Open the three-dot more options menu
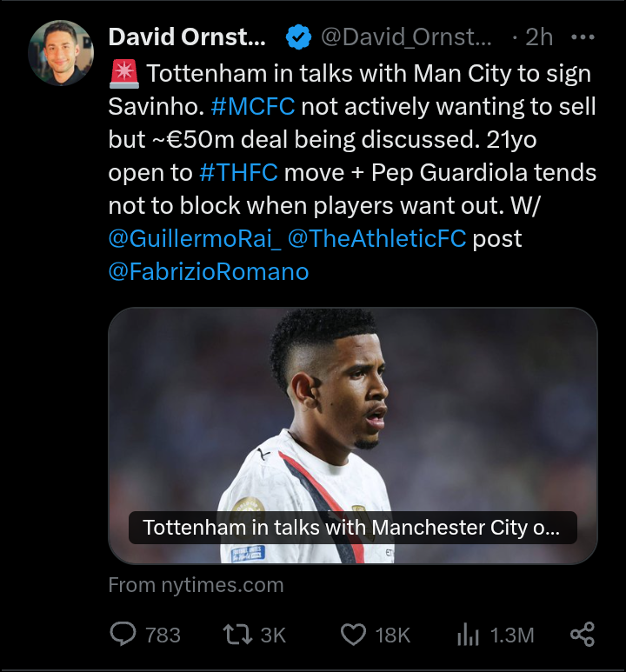The width and height of the screenshot is (626, 672). click(x=582, y=37)
